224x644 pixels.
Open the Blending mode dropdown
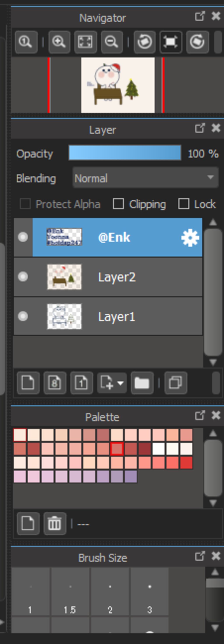click(x=145, y=178)
